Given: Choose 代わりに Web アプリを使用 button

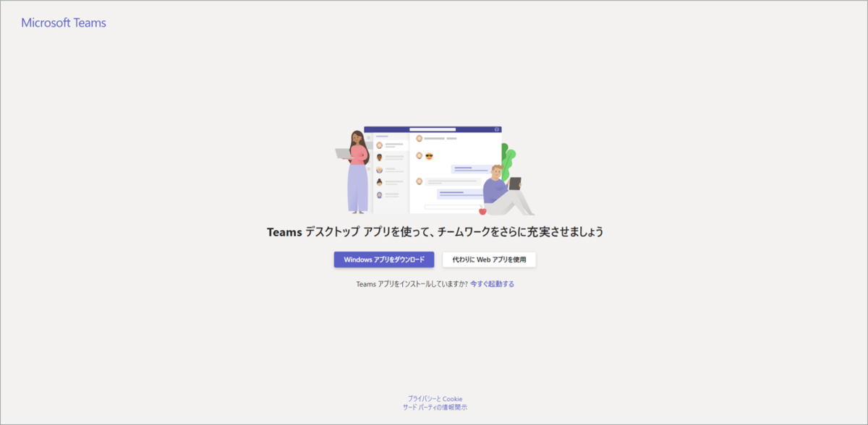Looking at the screenshot, I should (489, 259).
